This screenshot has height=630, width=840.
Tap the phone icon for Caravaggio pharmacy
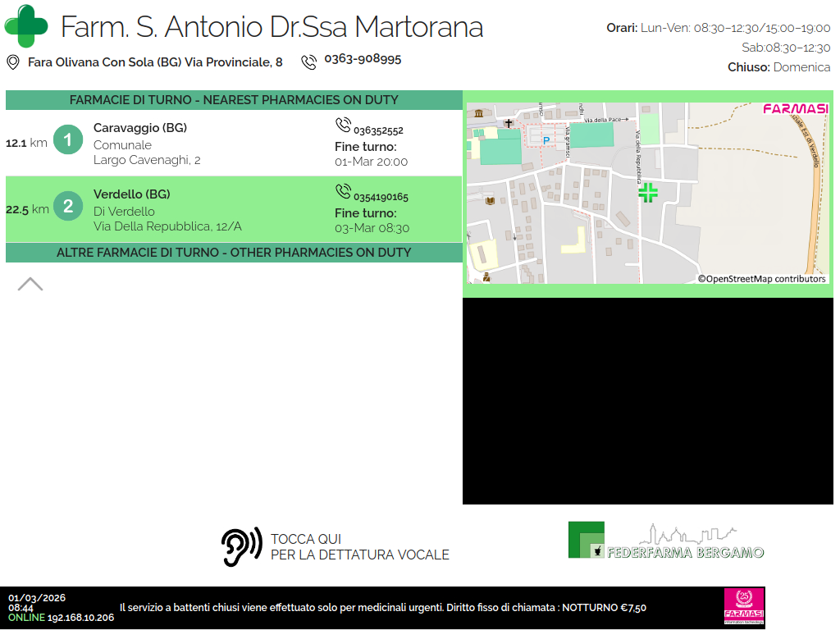343,126
